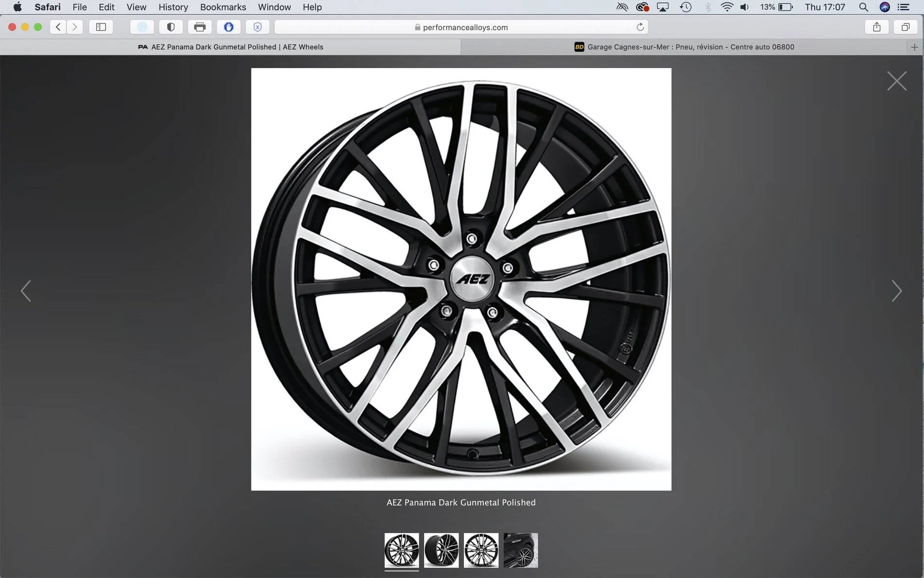The image size is (924, 578).
Task: Go back with Safari's back arrow
Action: (x=58, y=27)
